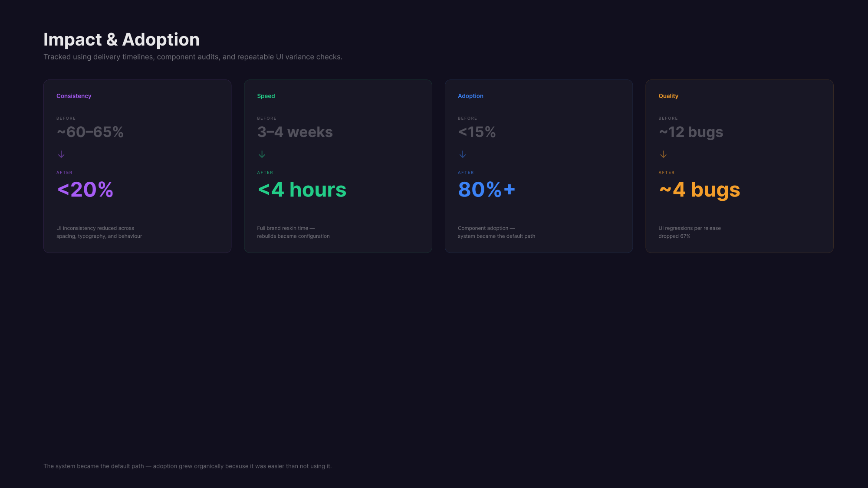Click 'UI inconsistency reduced across' description

(99, 232)
